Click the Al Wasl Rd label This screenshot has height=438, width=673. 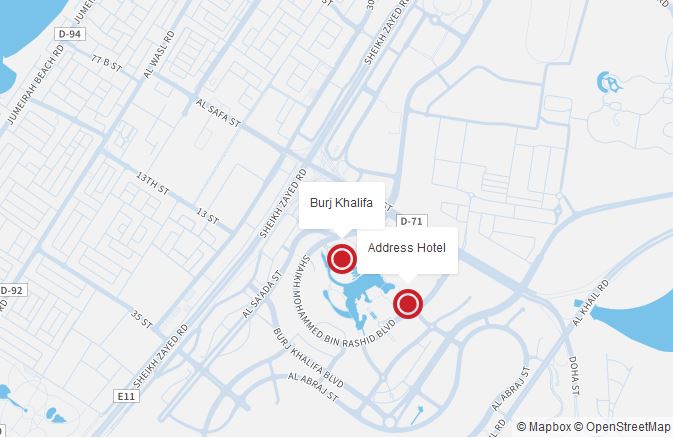coord(159,54)
